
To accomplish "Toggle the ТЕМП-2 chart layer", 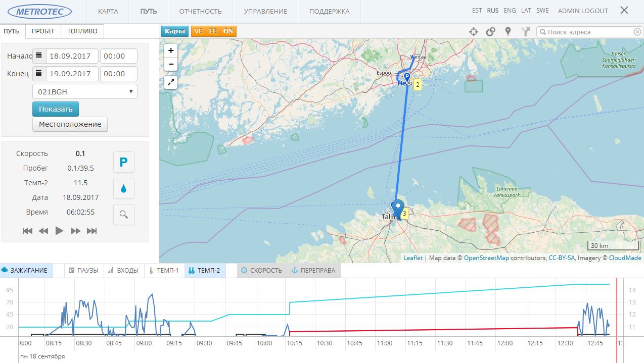I will coord(205,271).
